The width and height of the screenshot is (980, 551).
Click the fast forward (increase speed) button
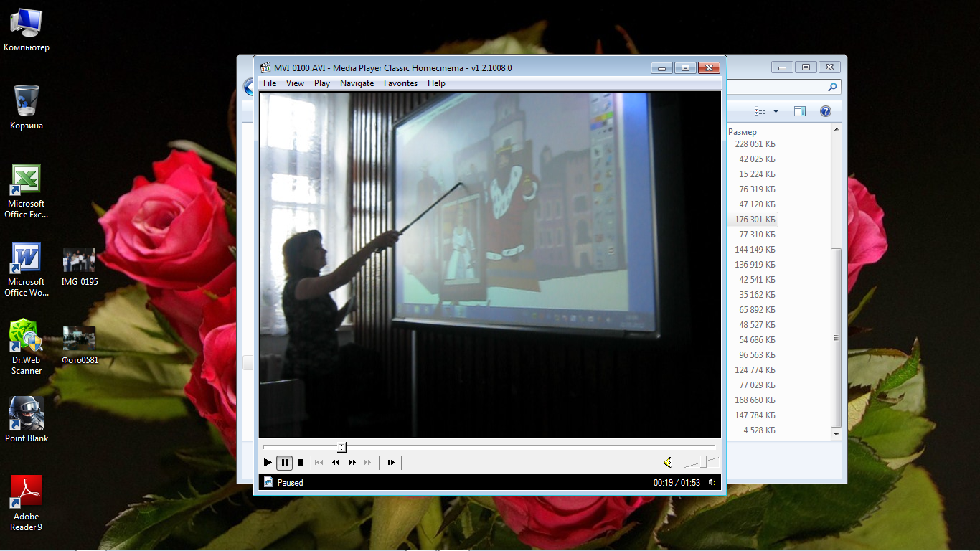[x=352, y=463]
